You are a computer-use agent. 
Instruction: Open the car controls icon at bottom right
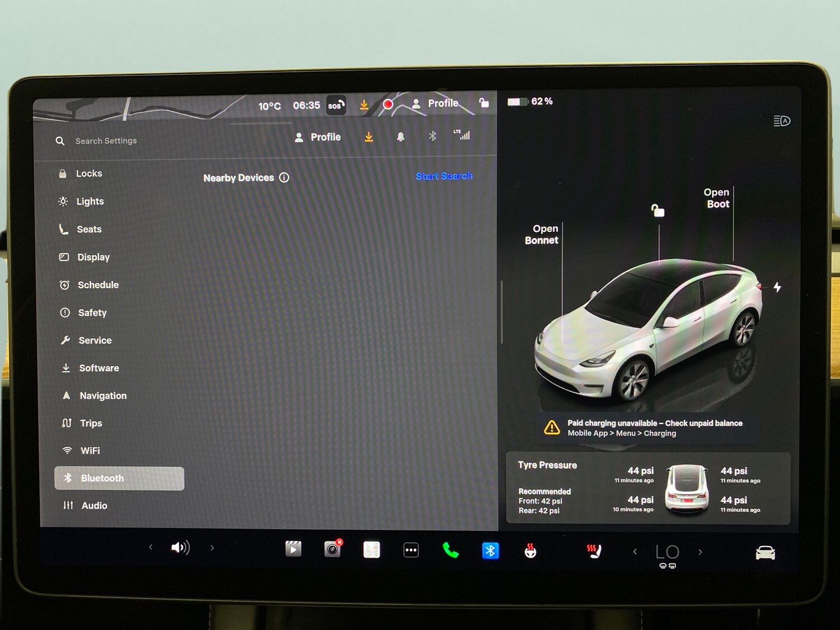tap(766, 552)
